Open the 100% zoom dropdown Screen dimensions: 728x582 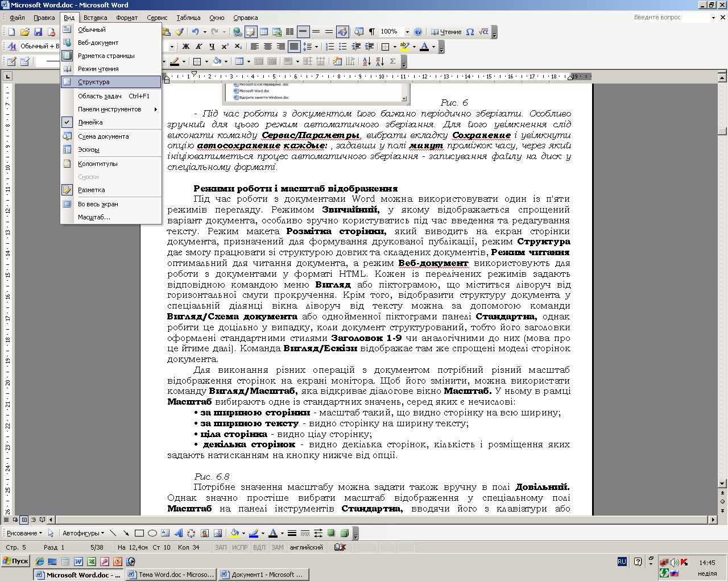(407, 32)
